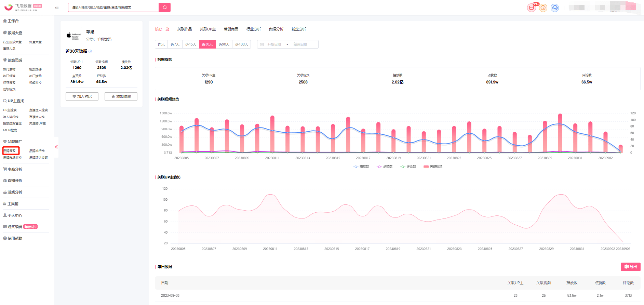The height and width of the screenshot is (305, 644).
Task: Open the mail notifications icon with 99+ badge
Action: pos(532,8)
